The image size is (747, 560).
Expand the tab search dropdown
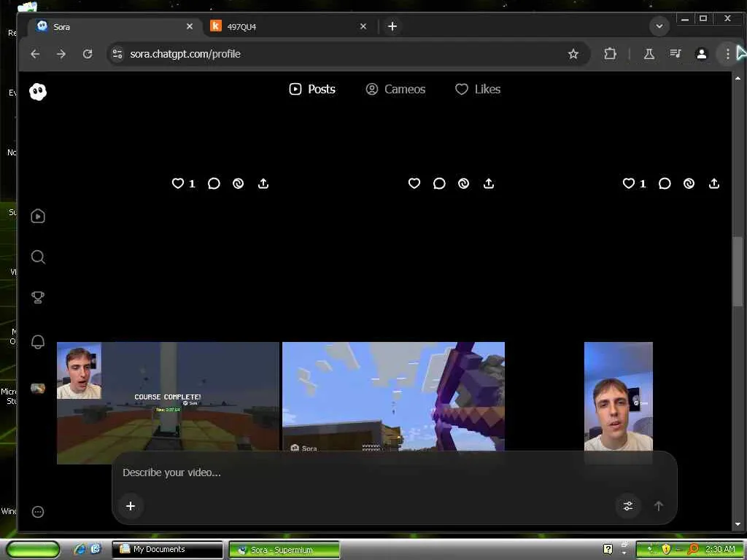click(659, 26)
